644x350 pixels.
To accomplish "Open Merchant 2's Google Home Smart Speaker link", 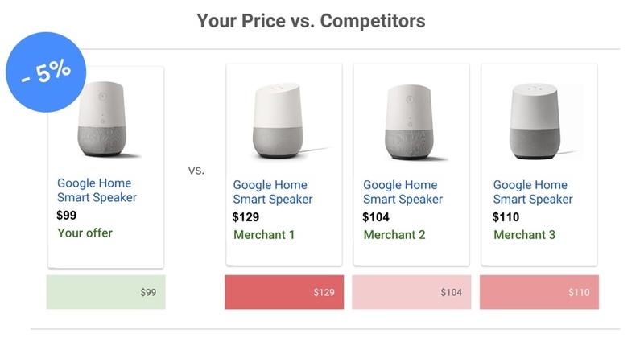I will point(402,192).
